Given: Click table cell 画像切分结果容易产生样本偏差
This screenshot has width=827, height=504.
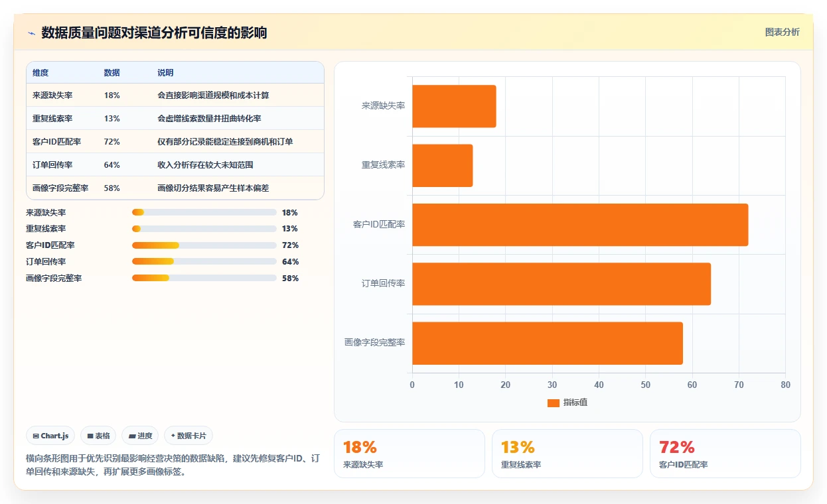Looking at the screenshot, I should pyautogui.click(x=213, y=188).
